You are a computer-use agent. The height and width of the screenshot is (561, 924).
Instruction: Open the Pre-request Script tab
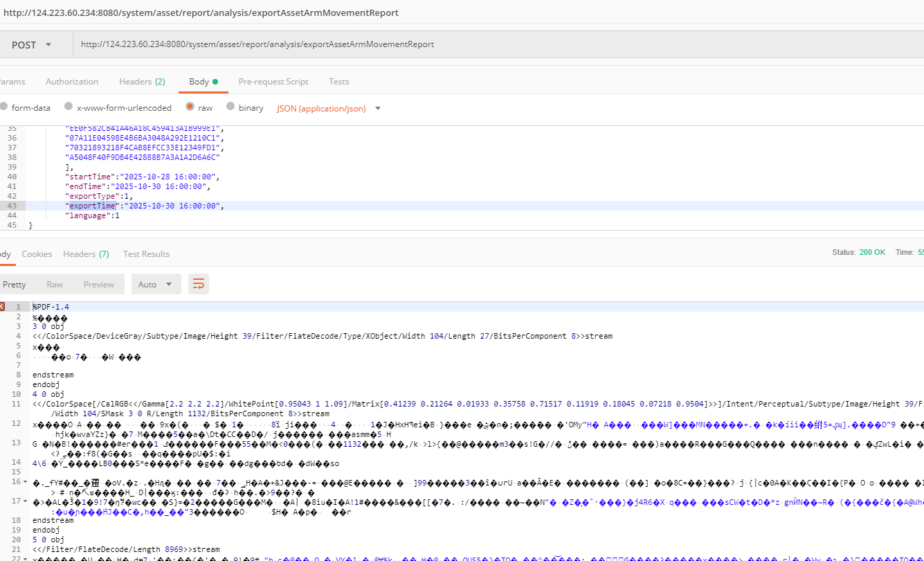pos(273,82)
